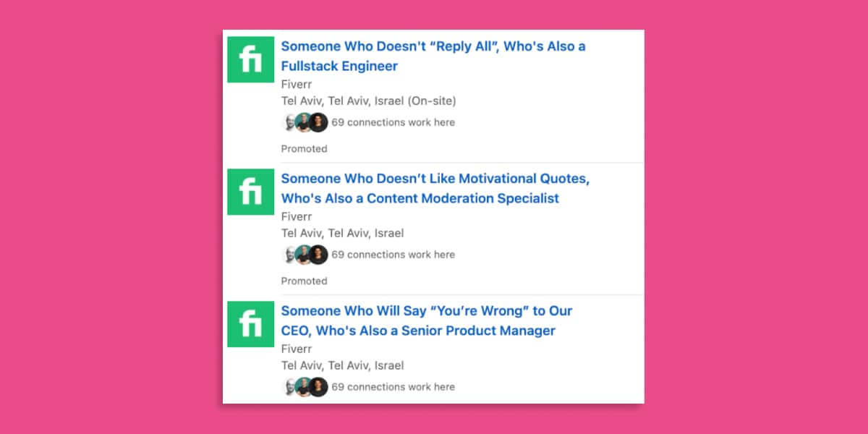
Task: Click Fiverr company name under Product Manager listing
Action: [297, 348]
